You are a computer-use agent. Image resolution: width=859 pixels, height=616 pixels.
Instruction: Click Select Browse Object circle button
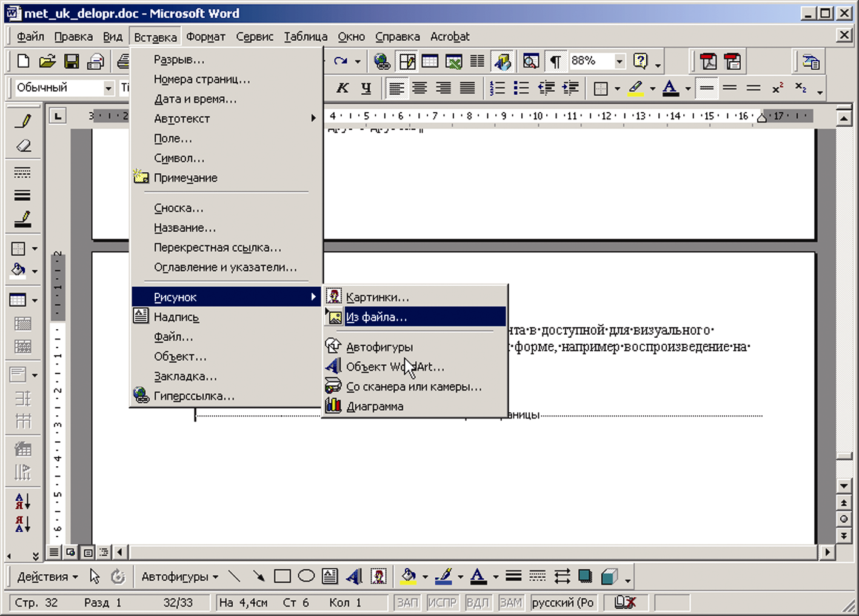tap(844, 519)
